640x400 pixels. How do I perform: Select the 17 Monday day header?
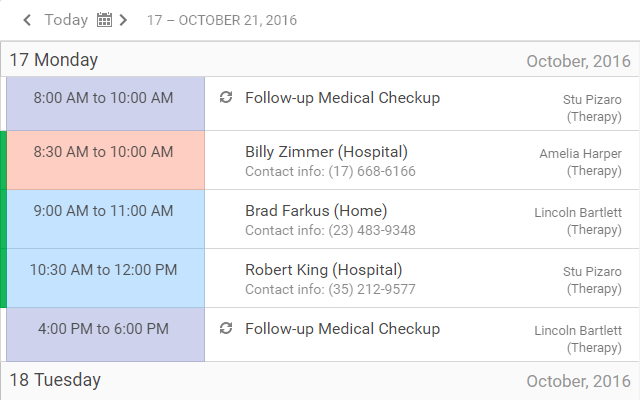tap(54, 60)
